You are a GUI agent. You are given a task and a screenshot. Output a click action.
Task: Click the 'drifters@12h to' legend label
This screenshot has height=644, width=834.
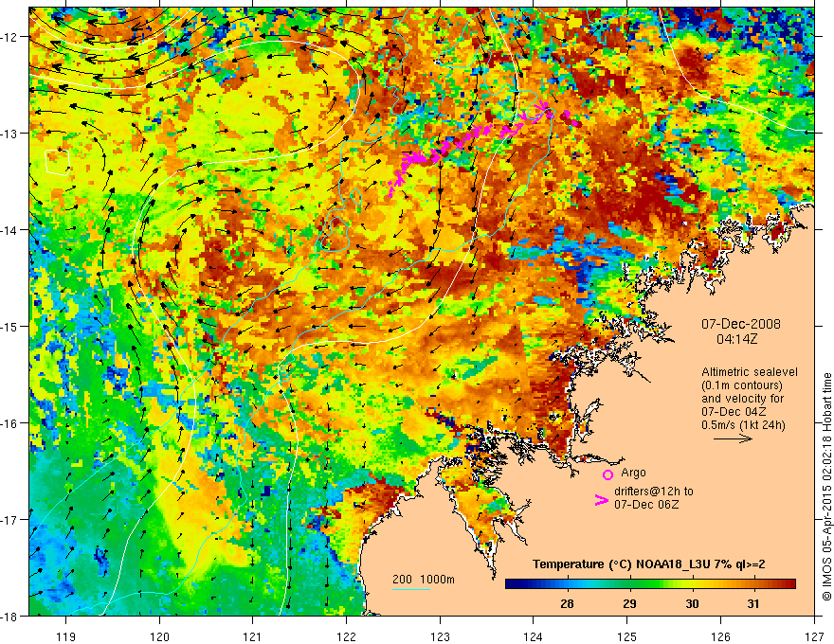click(654, 492)
